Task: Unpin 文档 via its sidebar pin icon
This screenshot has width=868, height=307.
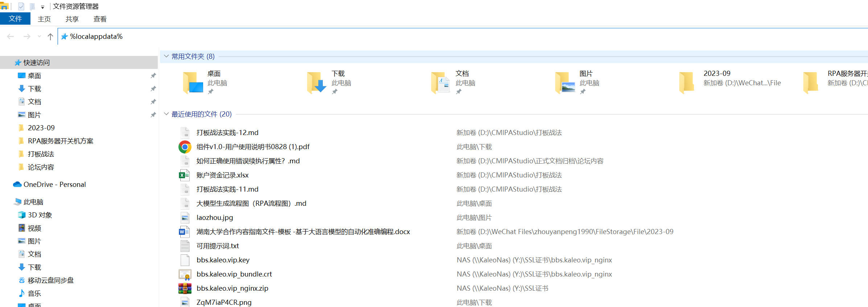Action: click(x=153, y=102)
